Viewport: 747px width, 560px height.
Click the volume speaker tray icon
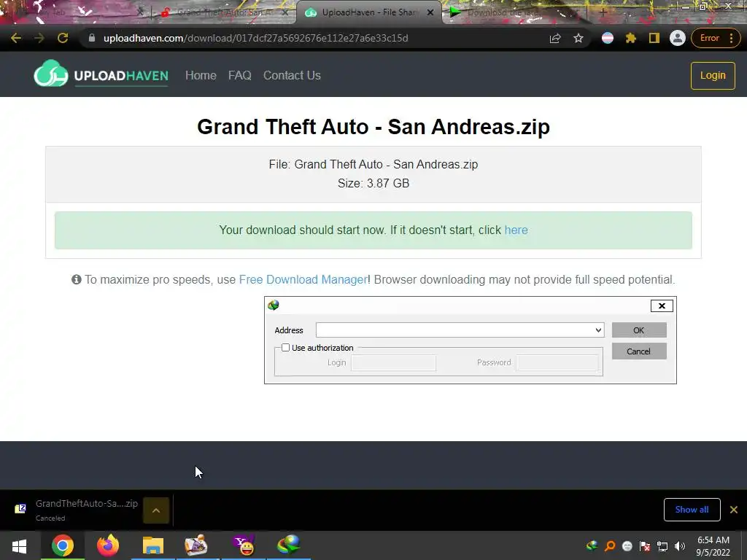tap(680, 546)
